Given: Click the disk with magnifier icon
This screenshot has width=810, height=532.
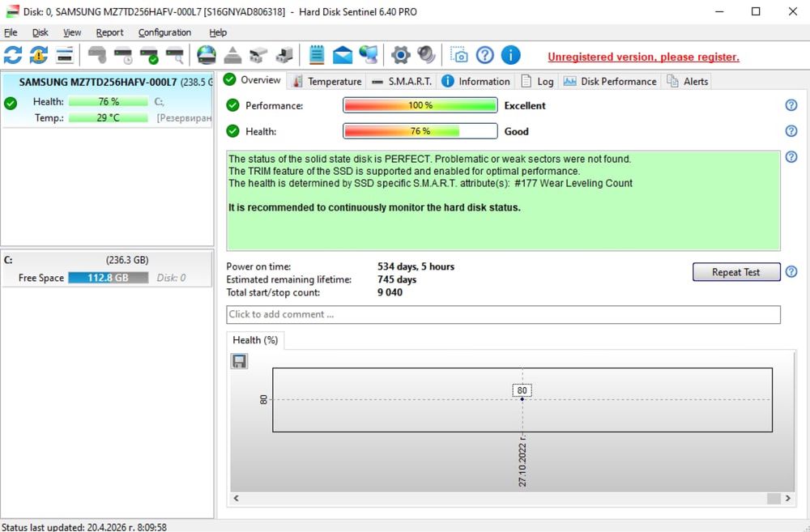Looking at the screenshot, I should point(175,55).
